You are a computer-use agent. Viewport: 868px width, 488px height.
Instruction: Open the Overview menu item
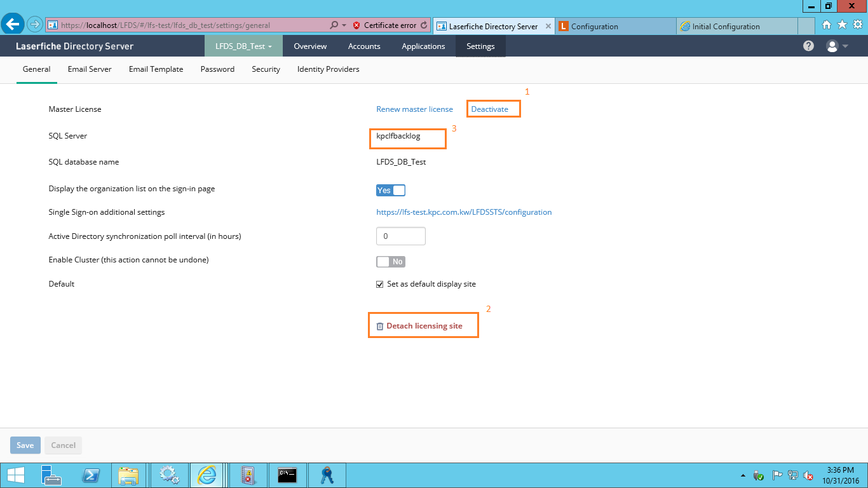pos(310,46)
